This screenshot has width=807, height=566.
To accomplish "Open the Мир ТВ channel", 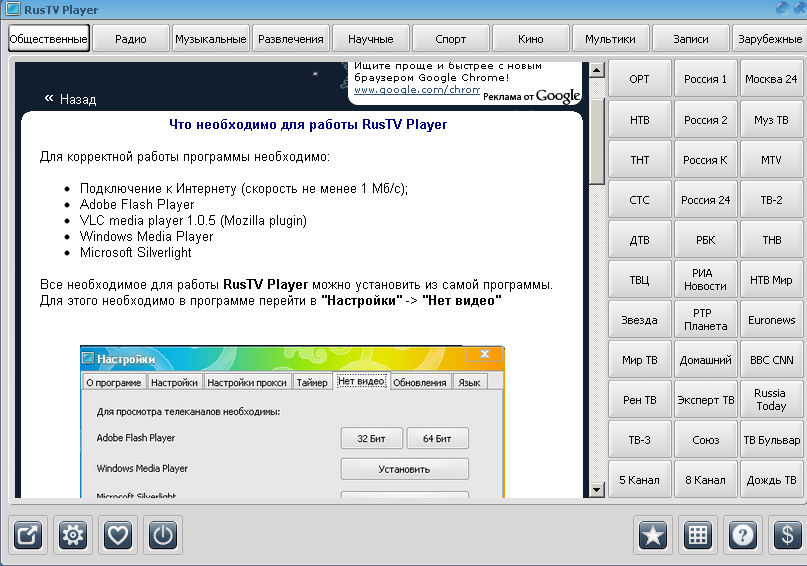I will coord(640,360).
